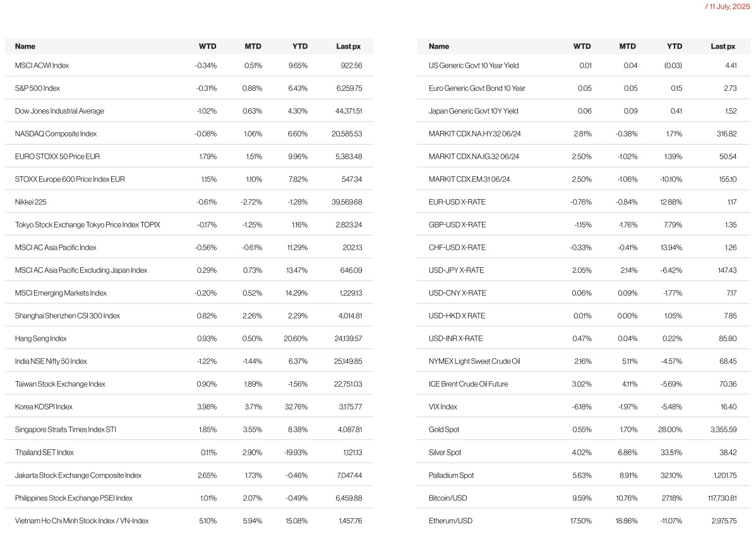Screen dimensions: 756x546
Task: Click the Last px header above US 10 Year Yield
Action: pos(723,46)
